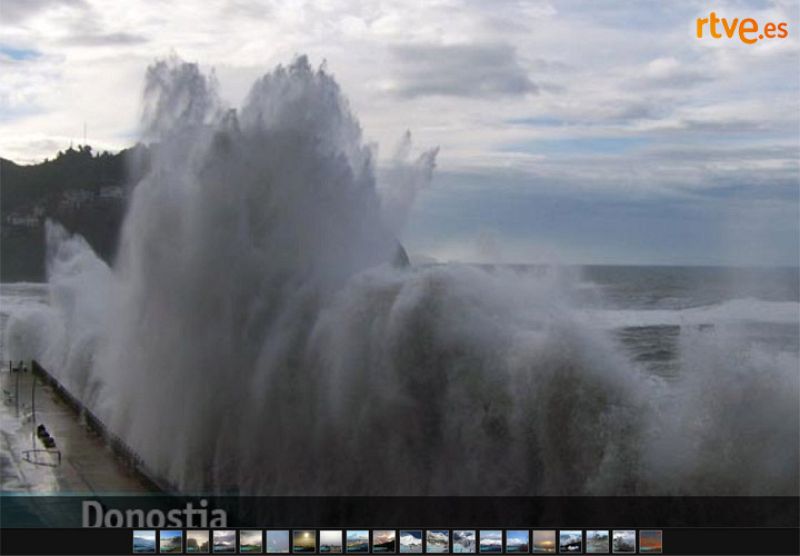Screen dimensions: 800x556
Task: View the thirteenth thumbnail photo
Action: (464, 541)
